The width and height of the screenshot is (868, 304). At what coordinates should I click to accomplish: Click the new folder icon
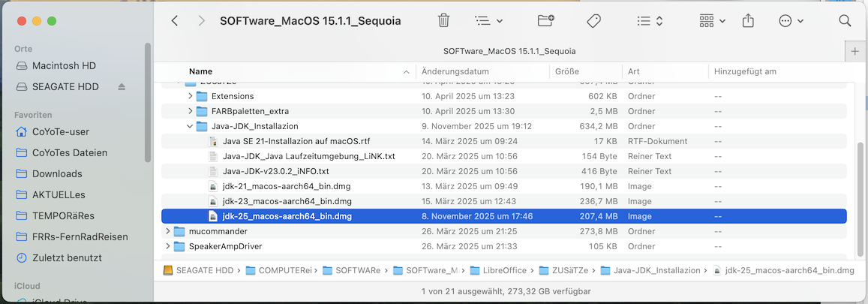pos(545,21)
